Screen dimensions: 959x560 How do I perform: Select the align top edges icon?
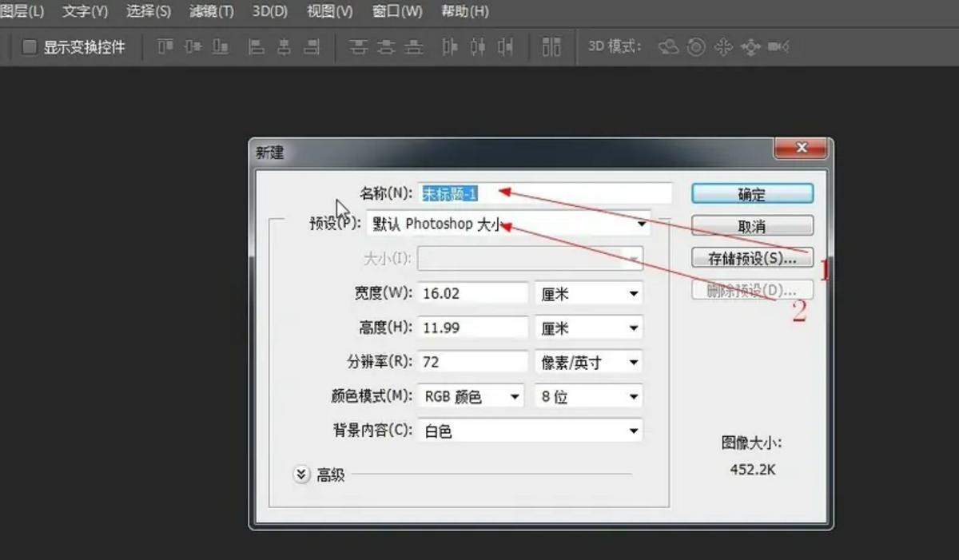tap(164, 47)
